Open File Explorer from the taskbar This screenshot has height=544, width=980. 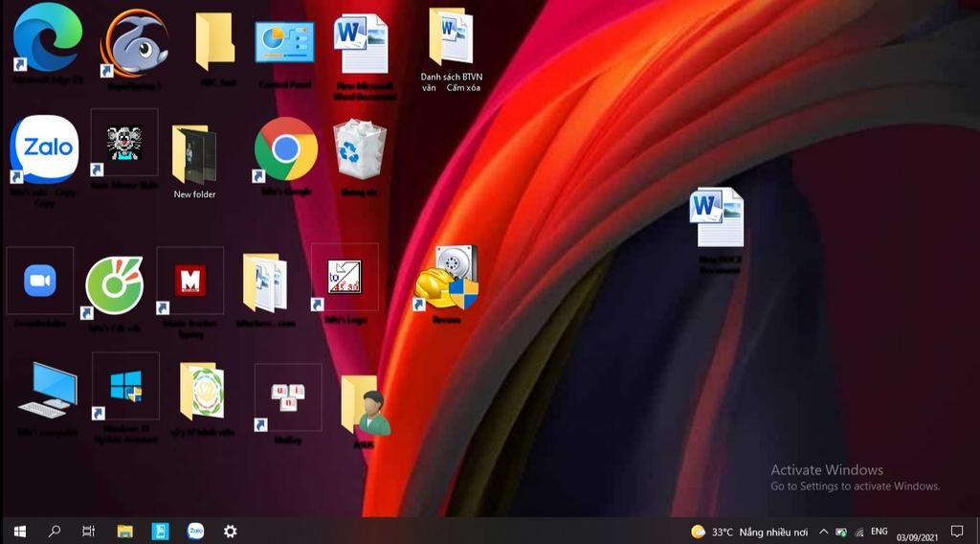pos(125,532)
